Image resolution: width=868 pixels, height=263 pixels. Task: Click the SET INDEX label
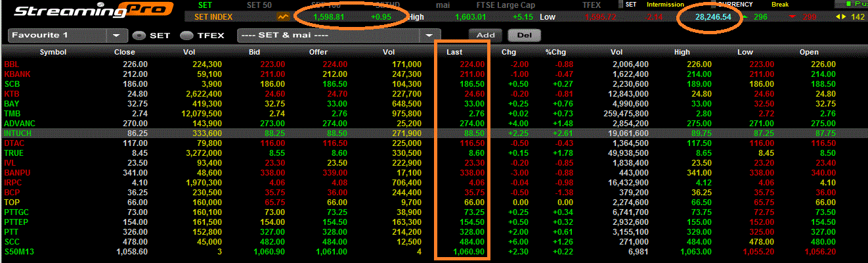pos(214,16)
